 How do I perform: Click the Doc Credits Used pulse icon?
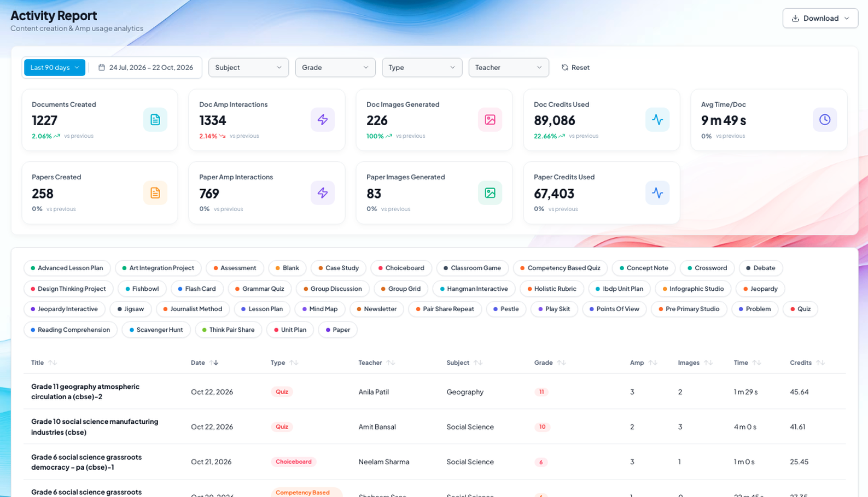pyautogui.click(x=657, y=120)
